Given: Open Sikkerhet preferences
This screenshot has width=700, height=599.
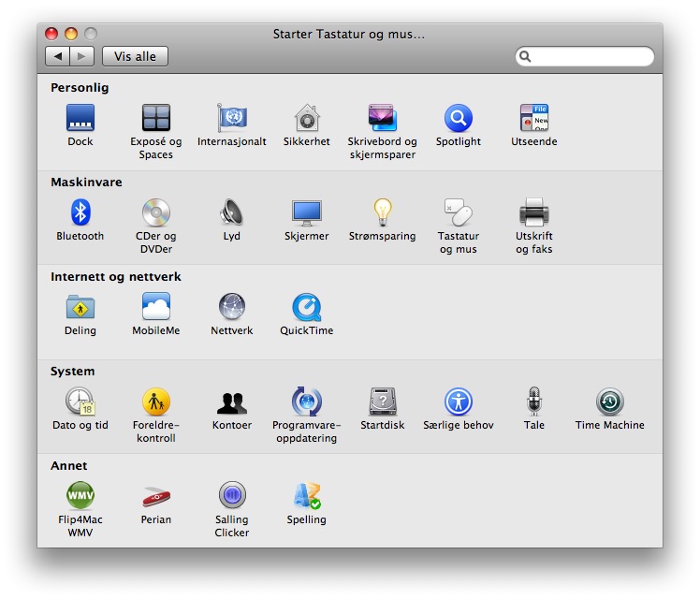Looking at the screenshot, I should pos(307,118).
